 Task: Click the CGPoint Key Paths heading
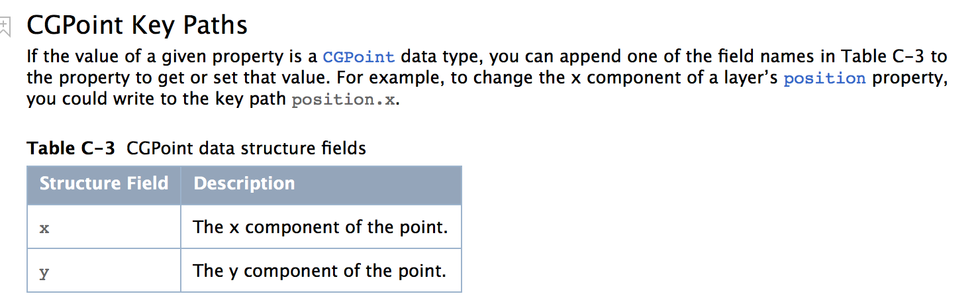point(137,26)
